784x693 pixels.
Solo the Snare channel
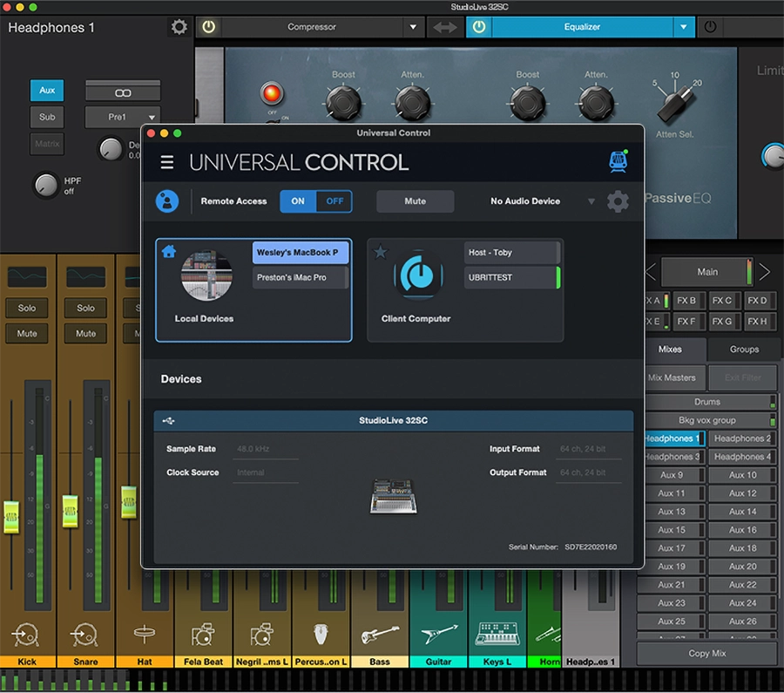[85, 309]
